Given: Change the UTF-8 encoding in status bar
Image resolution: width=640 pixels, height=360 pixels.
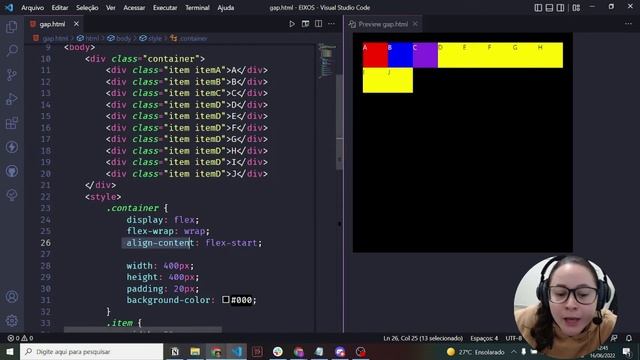Looking at the screenshot, I should coord(513,338).
